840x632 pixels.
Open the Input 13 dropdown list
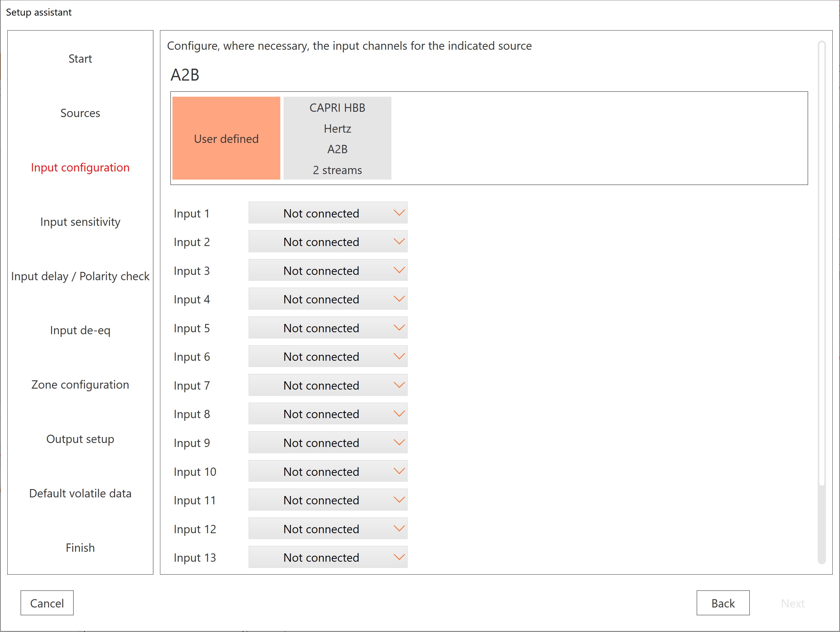pos(328,557)
